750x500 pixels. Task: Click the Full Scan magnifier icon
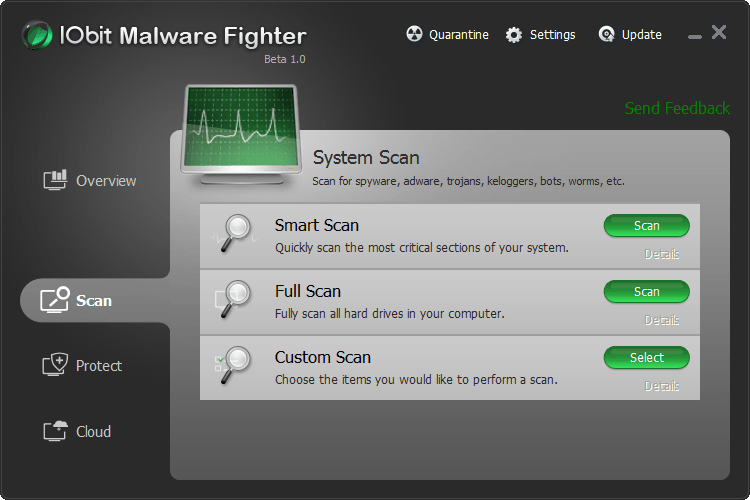(234, 299)
